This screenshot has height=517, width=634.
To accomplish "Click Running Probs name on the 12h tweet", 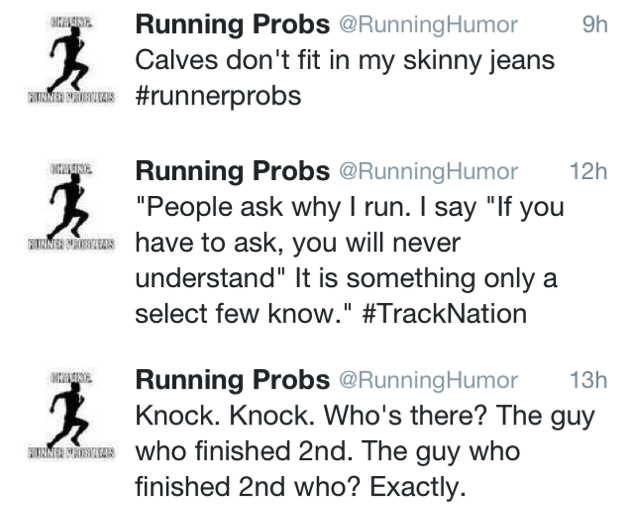I will click(x=231, y=172).
